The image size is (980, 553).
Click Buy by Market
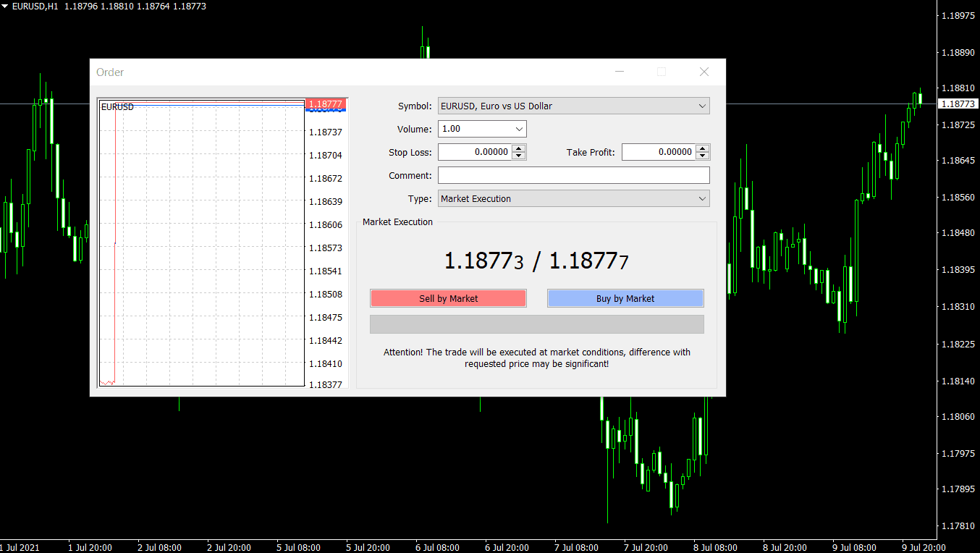click(x=625, y=298)
